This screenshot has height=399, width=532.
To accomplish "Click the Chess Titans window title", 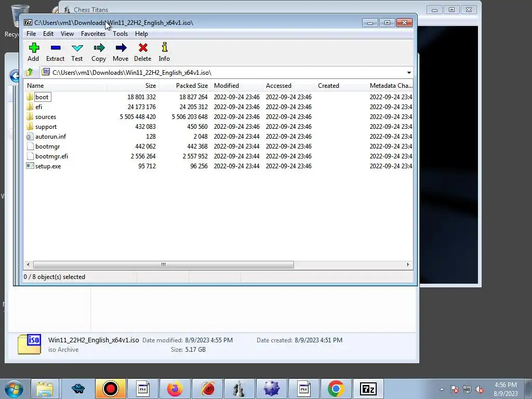I will pyautogui.click(x=91, y=9).
